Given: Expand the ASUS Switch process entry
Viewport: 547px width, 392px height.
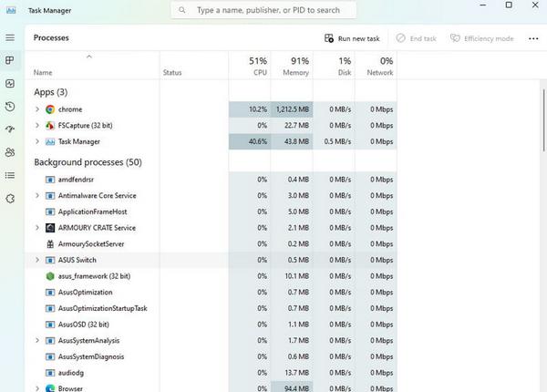Looking at the screenshot, I should coord(37,260).
